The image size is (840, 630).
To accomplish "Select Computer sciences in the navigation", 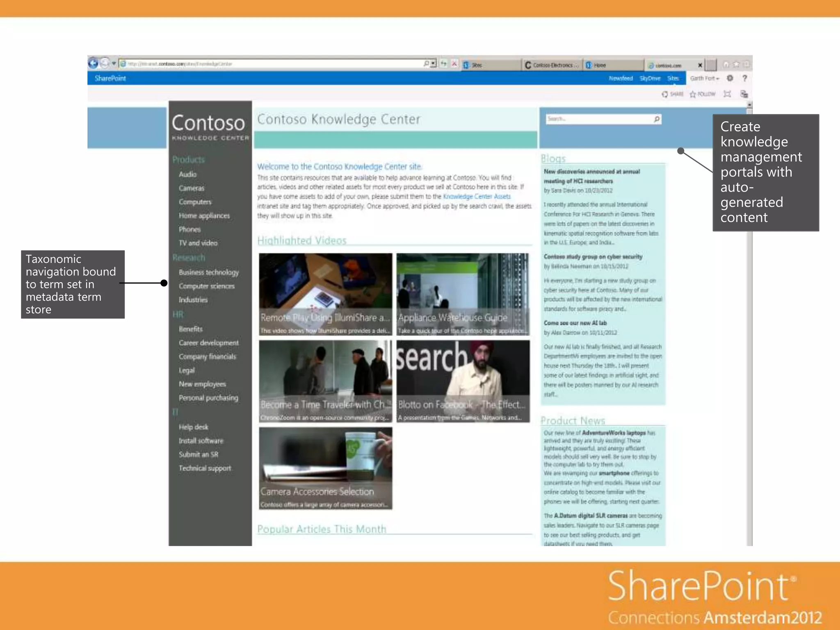I will pyautogui.click(x=207, y=286).
